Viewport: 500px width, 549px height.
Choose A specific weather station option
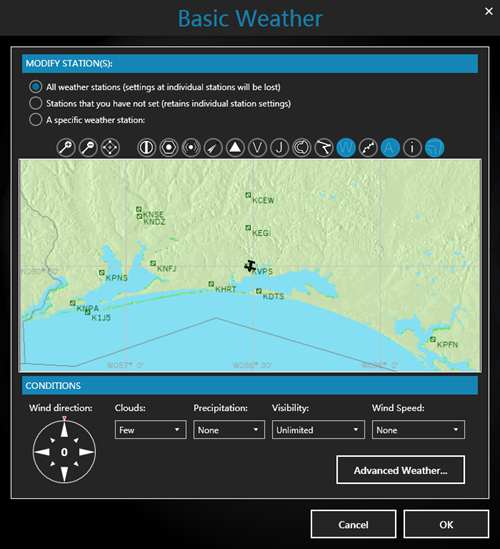click(x=35, y=119)
